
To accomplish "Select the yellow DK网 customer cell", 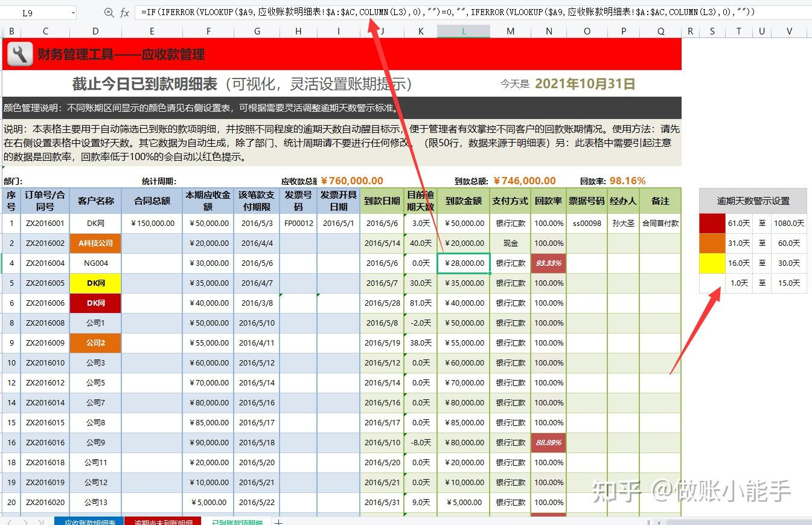I will coord(95,283).
